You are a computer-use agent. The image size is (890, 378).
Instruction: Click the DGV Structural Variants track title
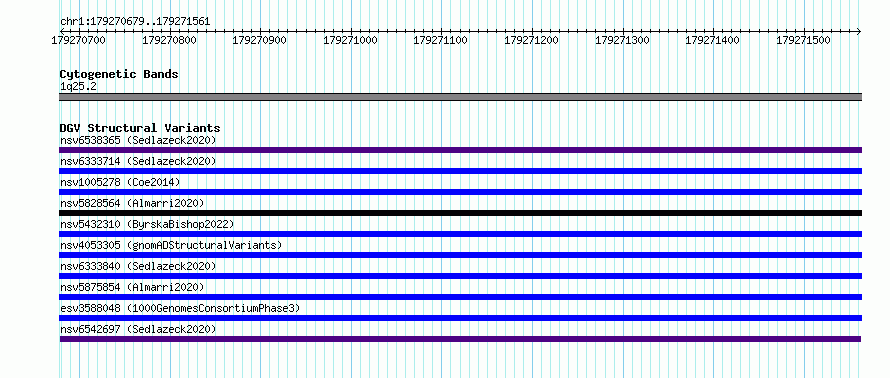coord(140,128)
